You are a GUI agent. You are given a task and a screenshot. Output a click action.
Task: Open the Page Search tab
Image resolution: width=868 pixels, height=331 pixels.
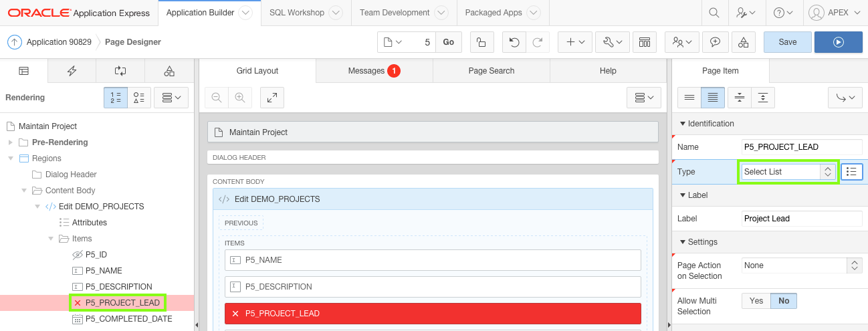pyautogui.click(x=492, y=71)
